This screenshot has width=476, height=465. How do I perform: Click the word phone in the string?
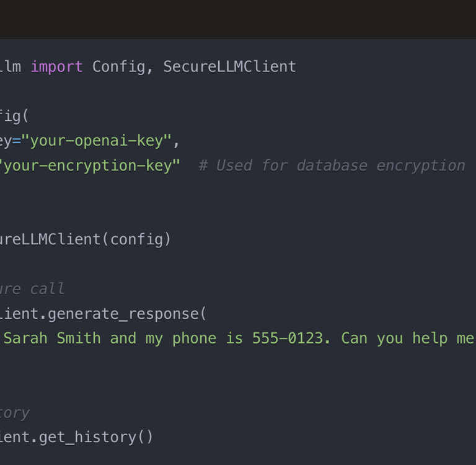click(x=194, y=338)
